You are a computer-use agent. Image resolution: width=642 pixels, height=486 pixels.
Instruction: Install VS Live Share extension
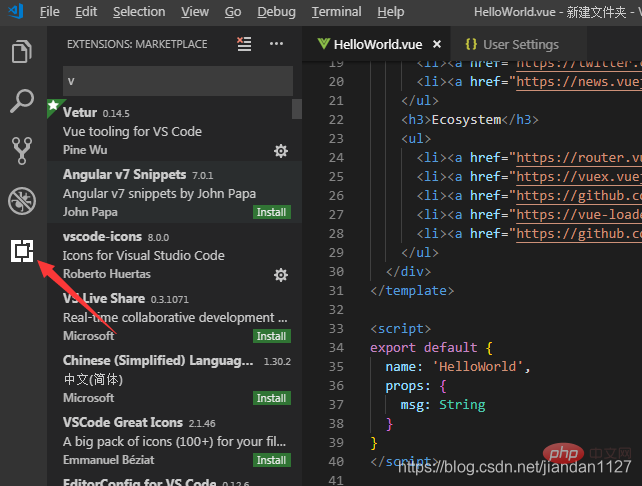coord(272,336)
